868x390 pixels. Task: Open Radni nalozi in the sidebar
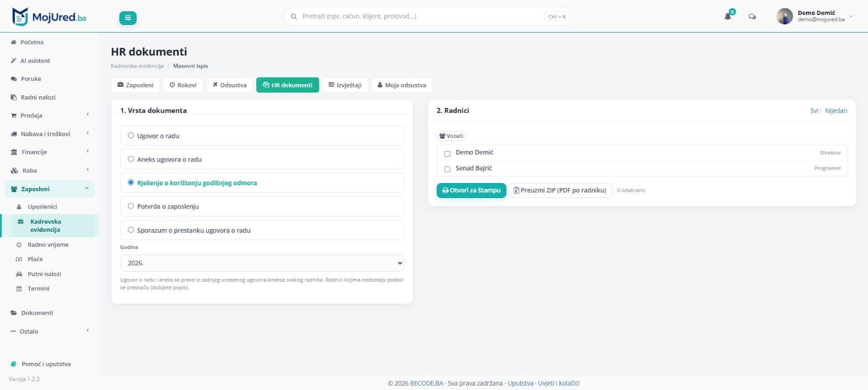(x=38, y=97)
